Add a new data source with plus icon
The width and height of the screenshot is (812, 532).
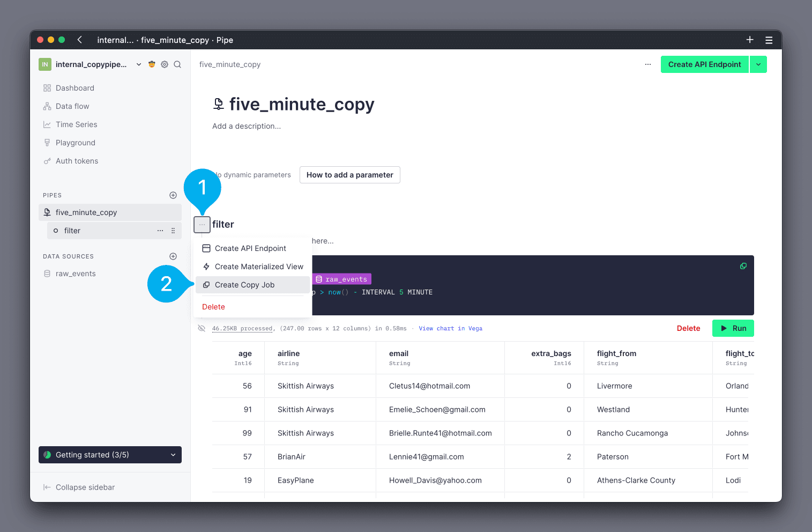173,256
